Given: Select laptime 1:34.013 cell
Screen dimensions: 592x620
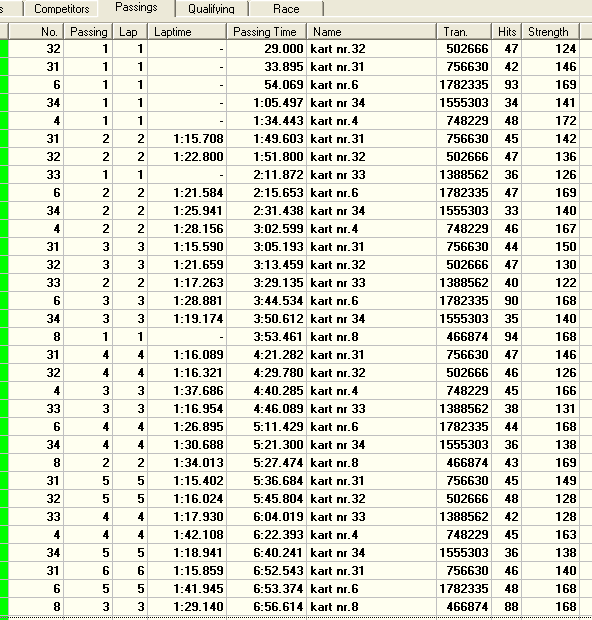Looking at the screenshot, I should [187, 463].
